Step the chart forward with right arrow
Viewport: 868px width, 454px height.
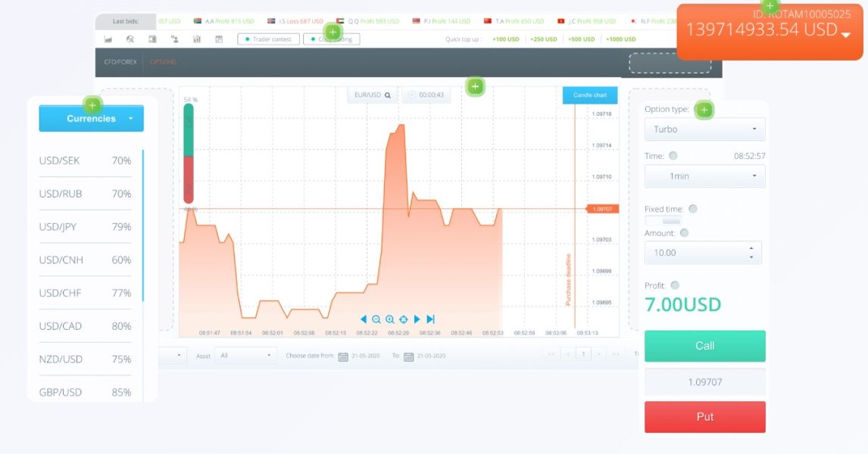coord(417,319)
